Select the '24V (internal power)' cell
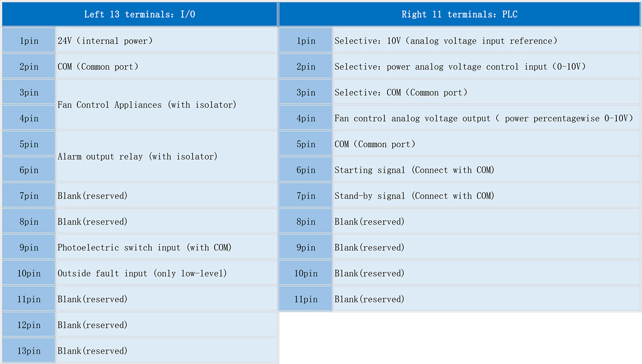 point(167,41)
